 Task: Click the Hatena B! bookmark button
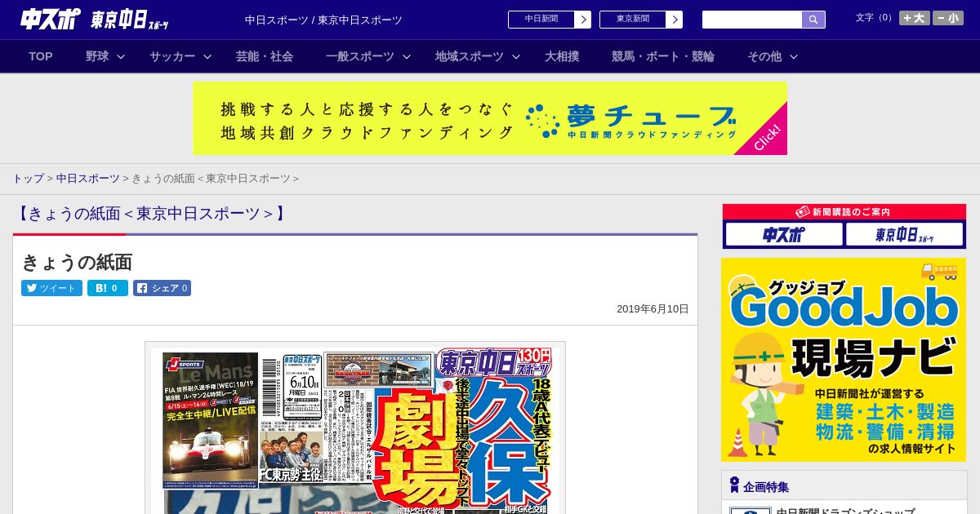point(108,288)
